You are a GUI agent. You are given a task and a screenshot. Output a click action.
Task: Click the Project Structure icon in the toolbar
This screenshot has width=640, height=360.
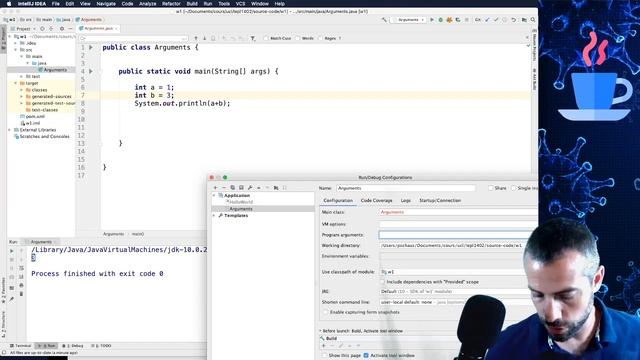point(524,20)
